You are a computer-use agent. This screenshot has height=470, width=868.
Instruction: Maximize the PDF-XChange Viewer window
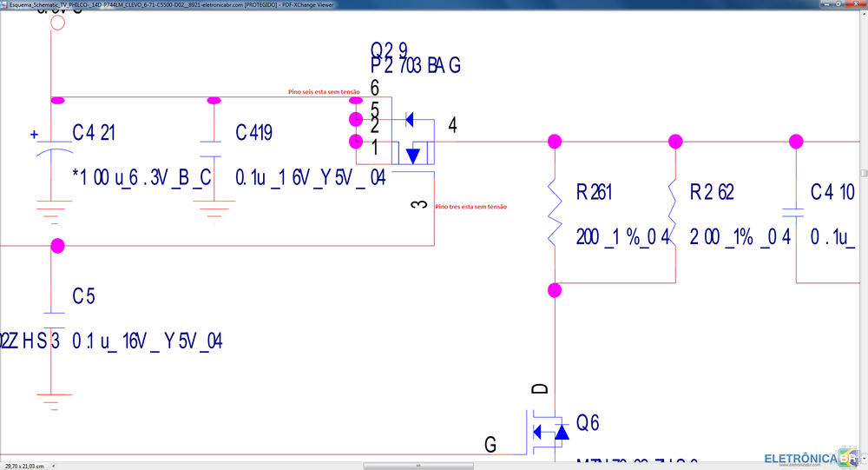tap(838, 4)
